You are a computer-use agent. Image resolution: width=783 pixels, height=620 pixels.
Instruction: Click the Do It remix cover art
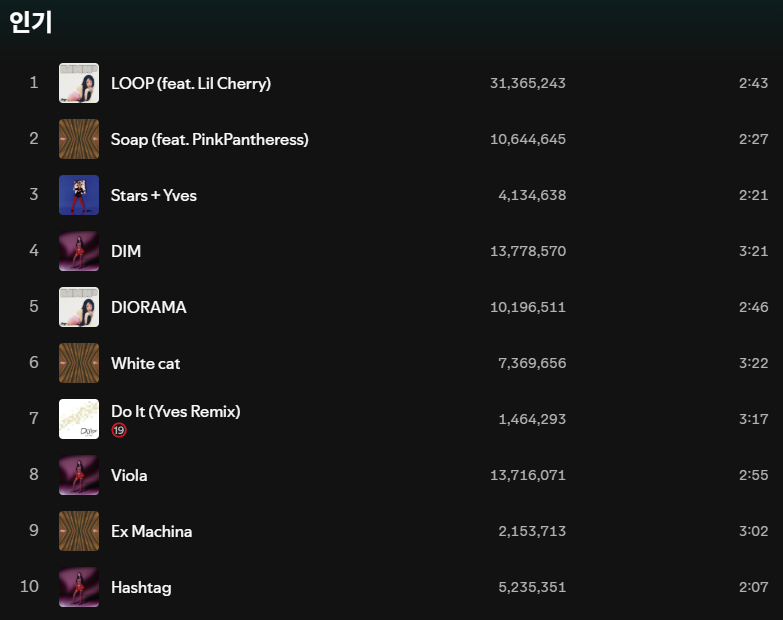pos(79,419)
